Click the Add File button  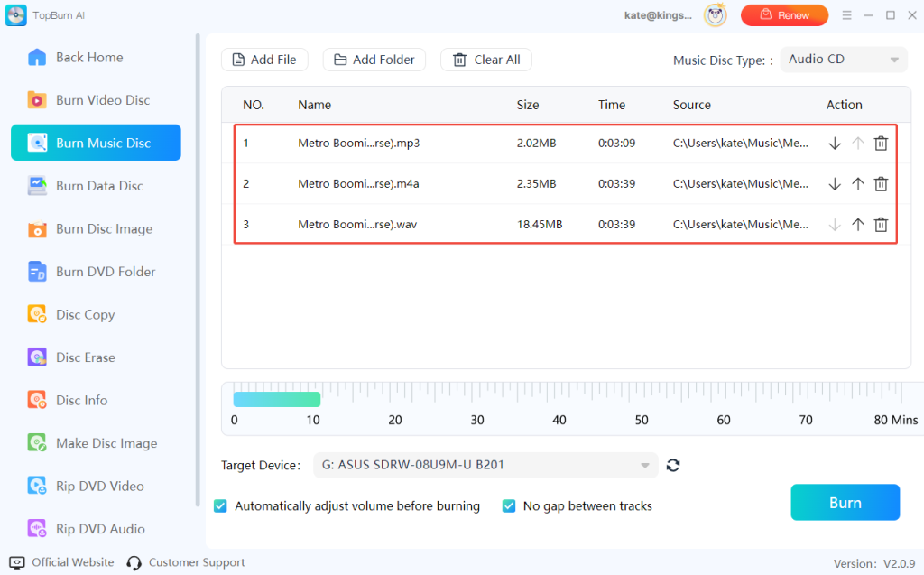(x=264, y=60)
